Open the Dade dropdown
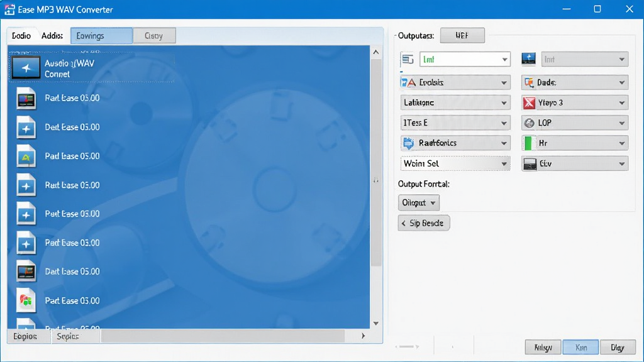 575,82
